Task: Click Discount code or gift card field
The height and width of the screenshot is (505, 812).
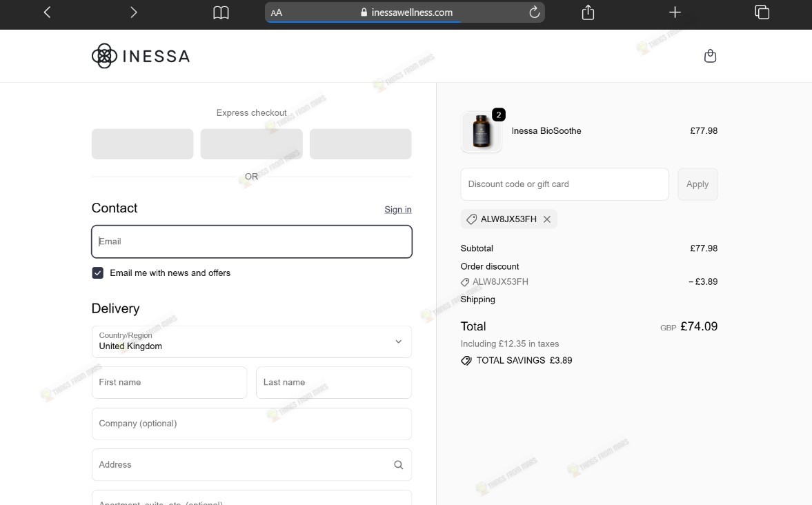Action: 564,184
